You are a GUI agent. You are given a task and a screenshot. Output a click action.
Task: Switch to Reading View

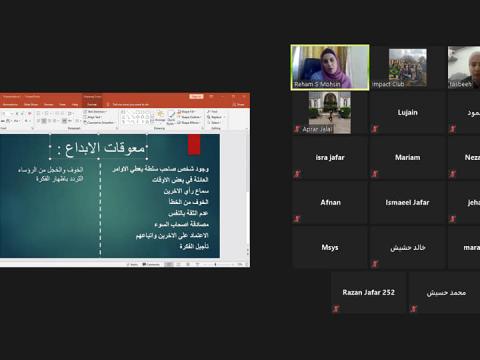[x=188, y=264]
